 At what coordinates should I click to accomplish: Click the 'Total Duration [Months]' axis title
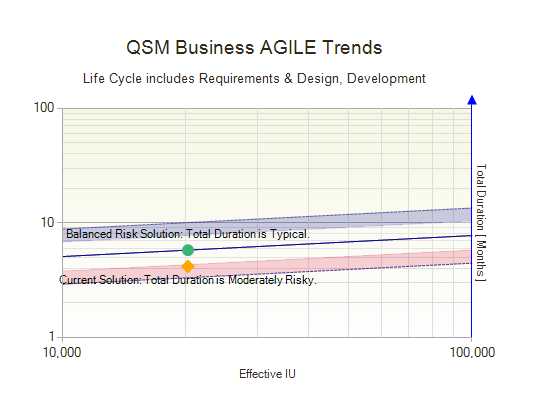coord(482,223)
